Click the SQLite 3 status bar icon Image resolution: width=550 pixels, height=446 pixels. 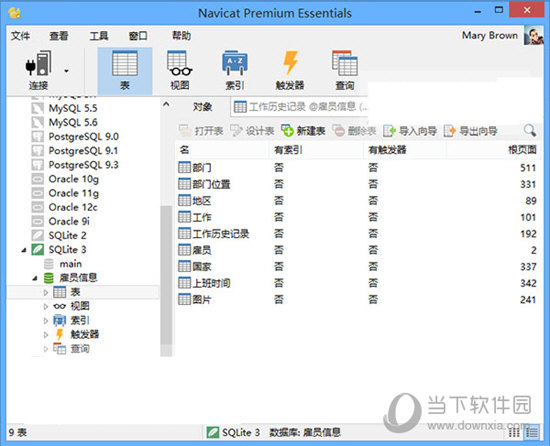click(213, 432)
